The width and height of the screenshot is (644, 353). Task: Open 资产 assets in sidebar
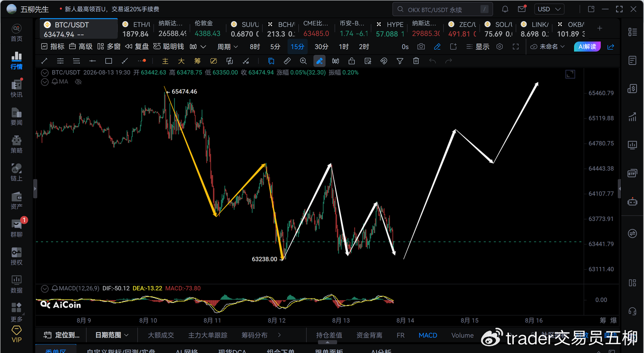tap(17, 200)
